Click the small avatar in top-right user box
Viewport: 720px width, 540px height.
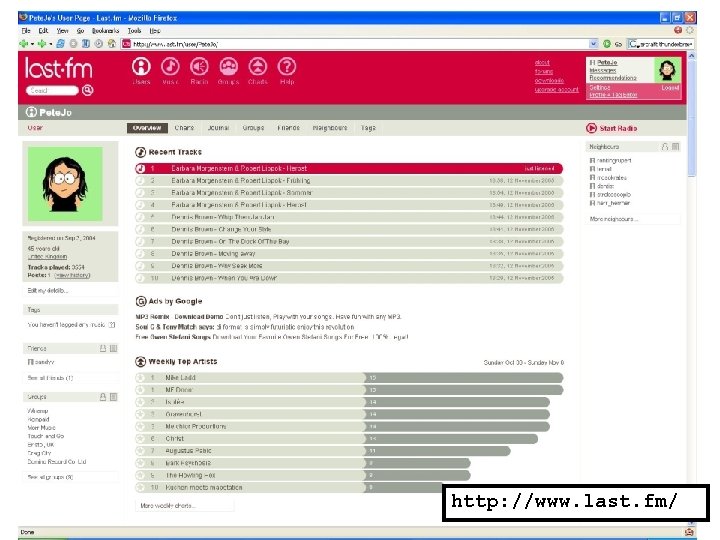click(x=667, y=70)
